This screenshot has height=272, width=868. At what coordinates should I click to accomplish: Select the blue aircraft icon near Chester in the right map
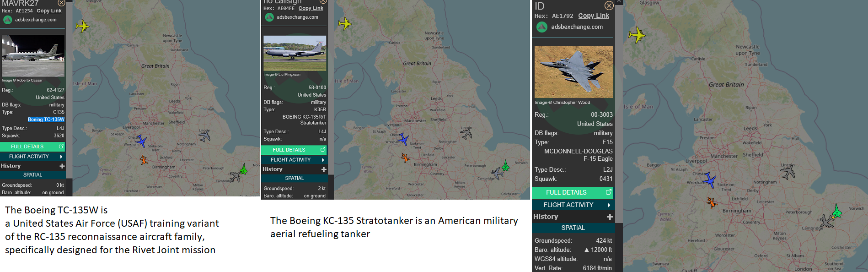tap(709, 180)
